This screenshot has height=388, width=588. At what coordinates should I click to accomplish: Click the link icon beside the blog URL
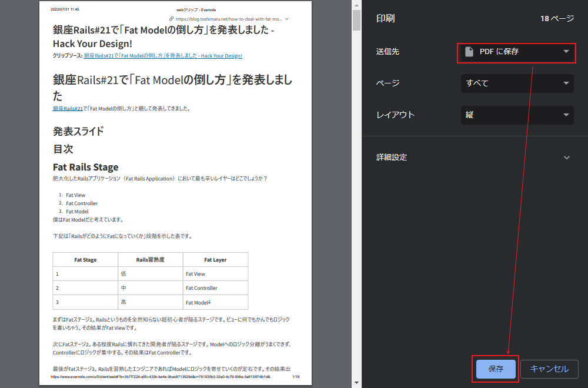tap(171, 19)
